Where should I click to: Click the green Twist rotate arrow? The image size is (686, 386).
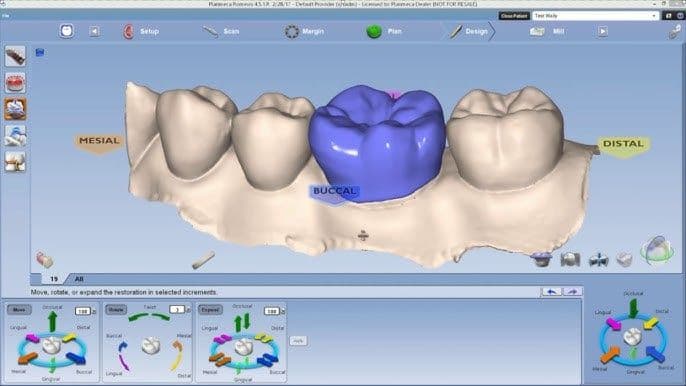click(149, 316)
